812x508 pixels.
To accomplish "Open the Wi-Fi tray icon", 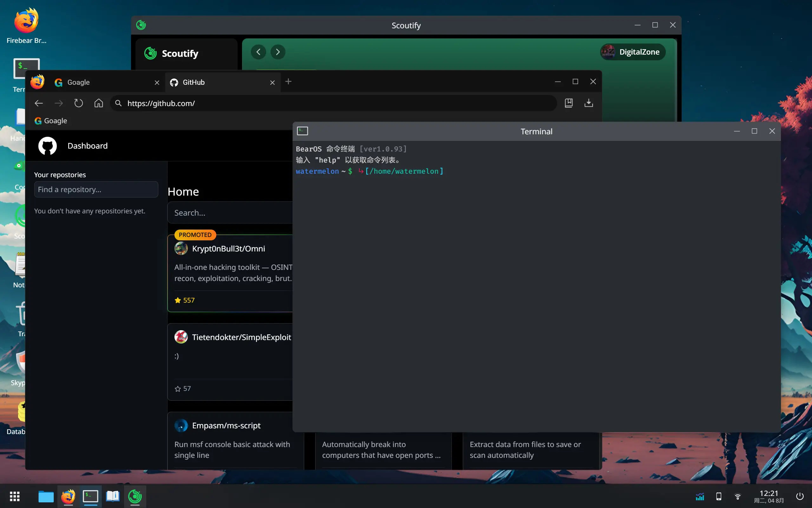I will point(737,497).
